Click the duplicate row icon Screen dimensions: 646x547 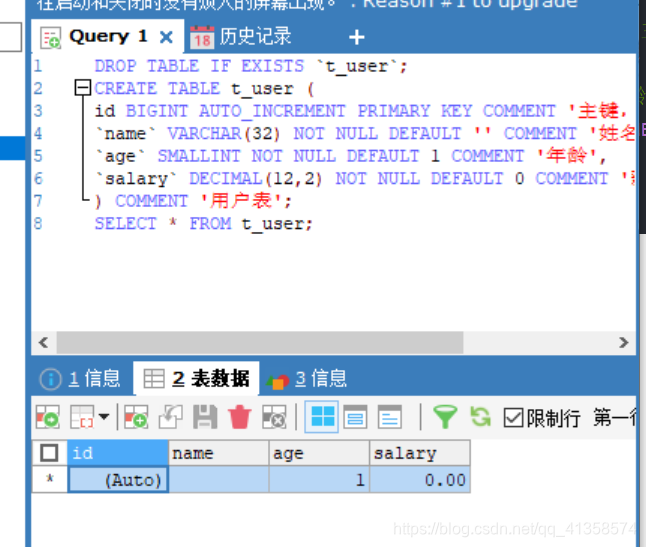(x=171, y=417)
